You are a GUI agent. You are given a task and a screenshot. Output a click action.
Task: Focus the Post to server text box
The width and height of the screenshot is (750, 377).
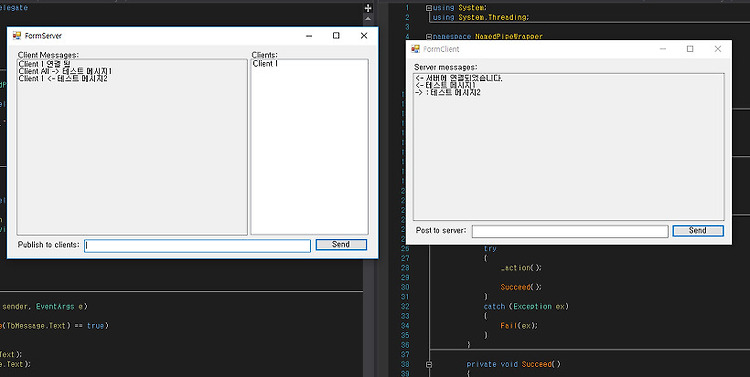570,232
